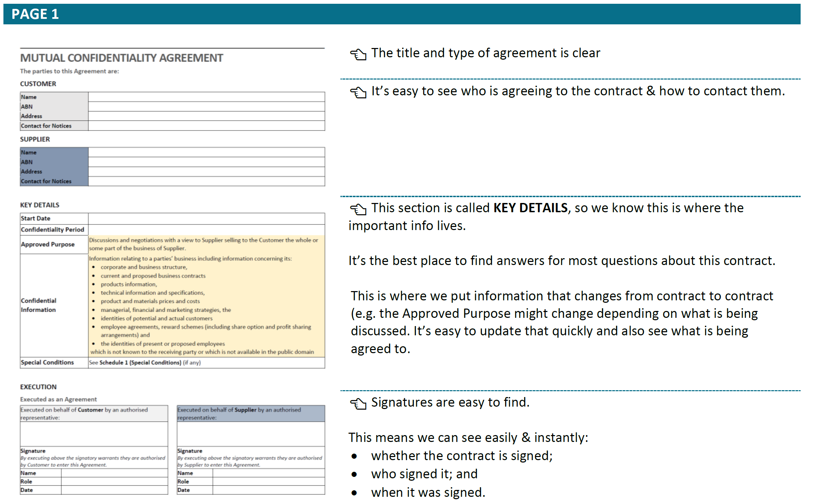Click the pointing hand icon beside title note
The width and height of the screenshot is (814, 504).
(358, 54)
